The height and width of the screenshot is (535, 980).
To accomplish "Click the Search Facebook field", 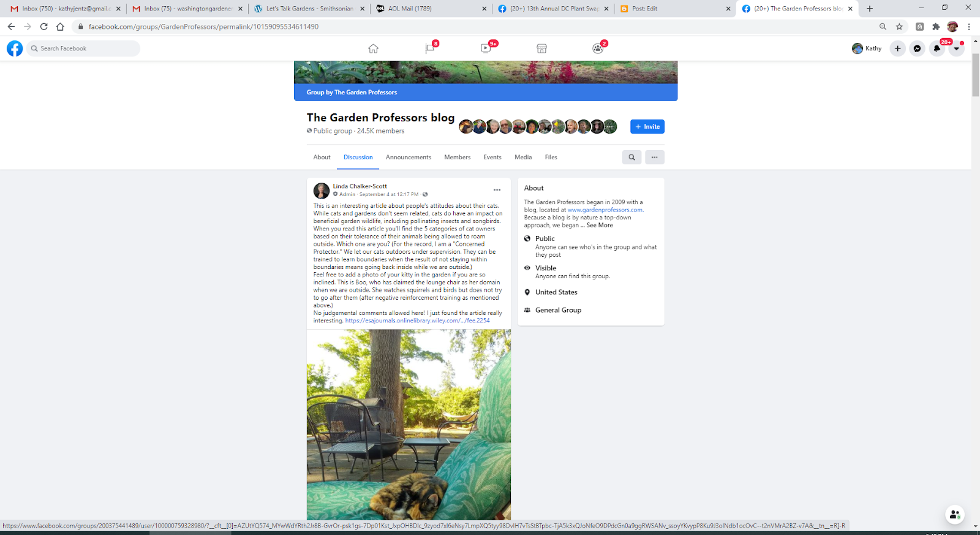I will click(x=83, y=48).
